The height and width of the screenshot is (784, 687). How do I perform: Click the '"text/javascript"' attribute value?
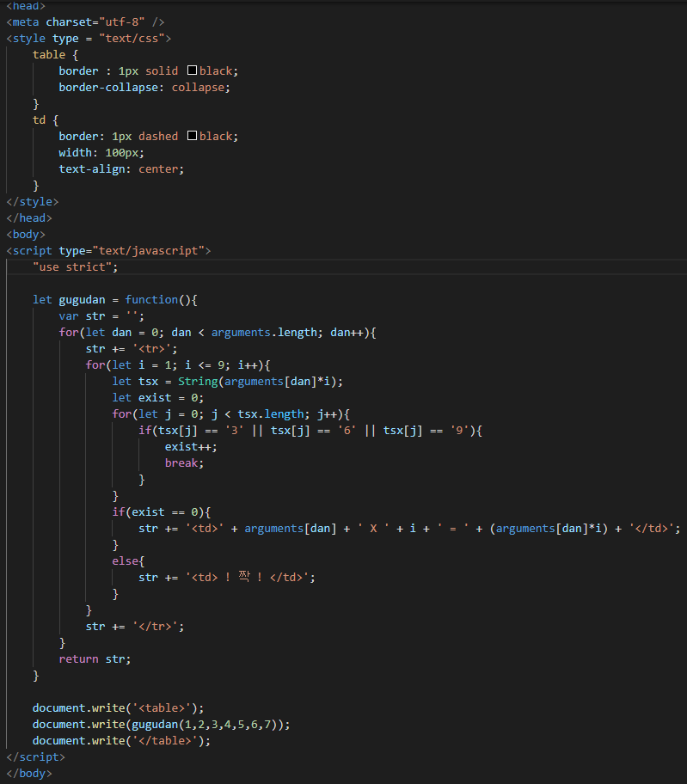click(x=149, y=250)
